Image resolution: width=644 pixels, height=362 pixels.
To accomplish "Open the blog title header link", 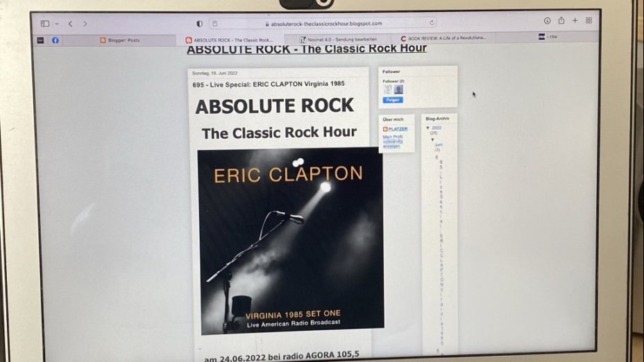I will coord(307,49).
